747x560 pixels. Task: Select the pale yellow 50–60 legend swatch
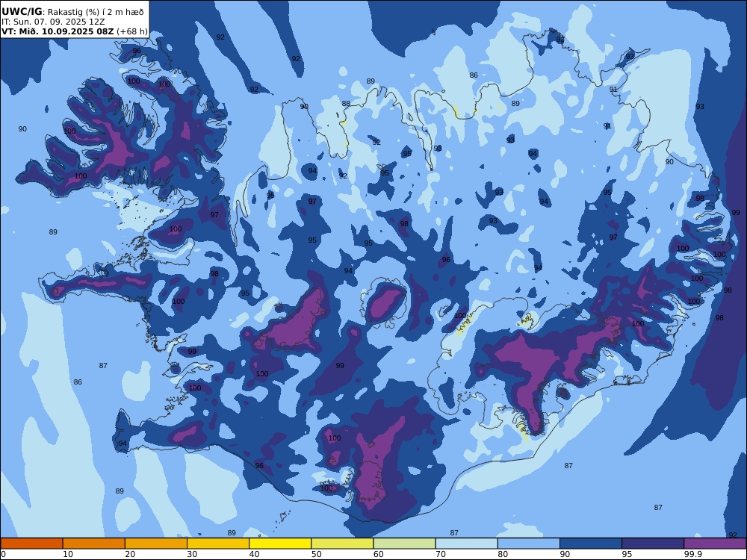point(342,544)
